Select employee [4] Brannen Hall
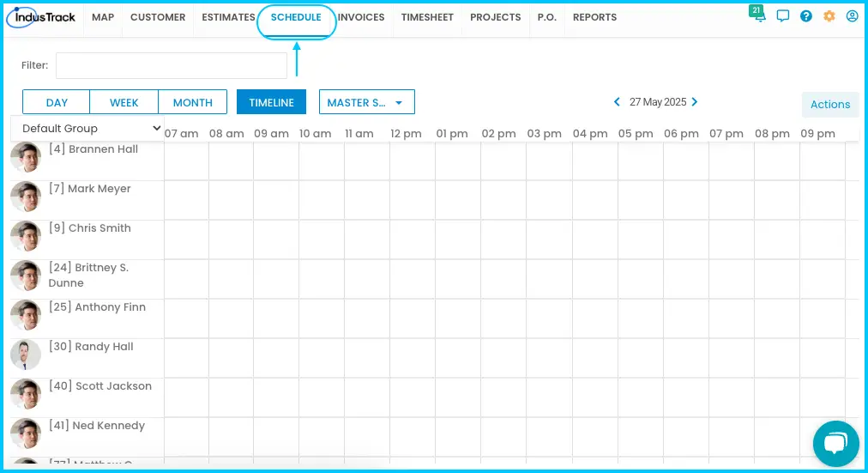The image size is (868, 473). pyautogui.click(x=93, y=149)
